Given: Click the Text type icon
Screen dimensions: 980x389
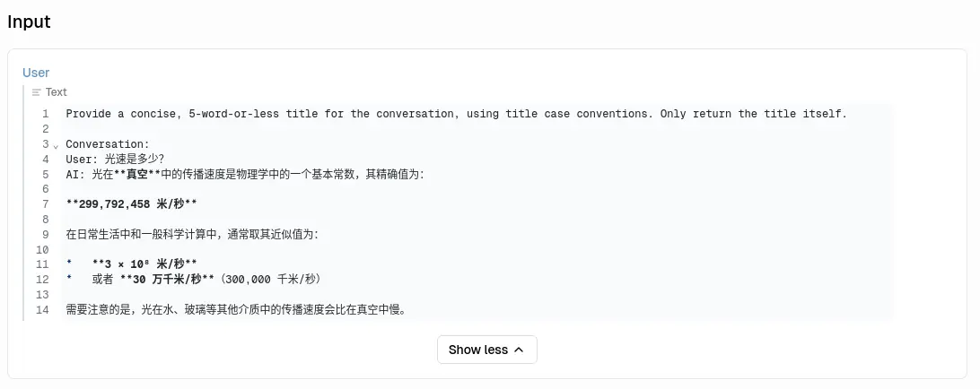Looking at the screenshot, I should coord(36,92).
